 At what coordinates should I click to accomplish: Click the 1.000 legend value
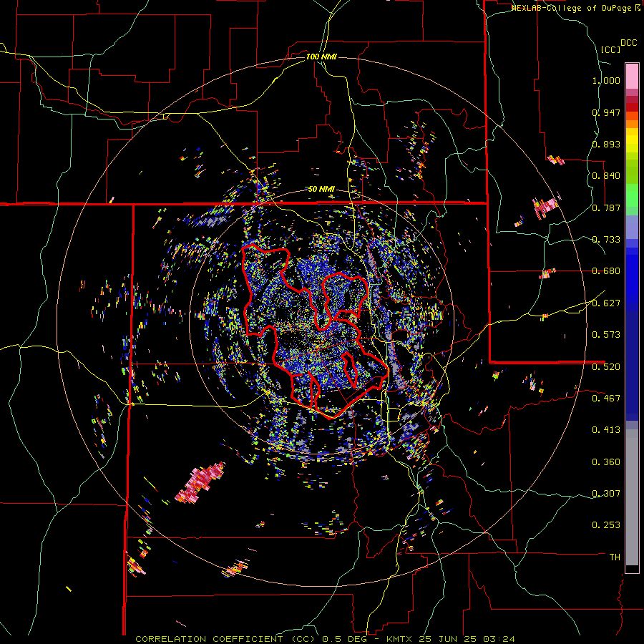pos(606,80)
